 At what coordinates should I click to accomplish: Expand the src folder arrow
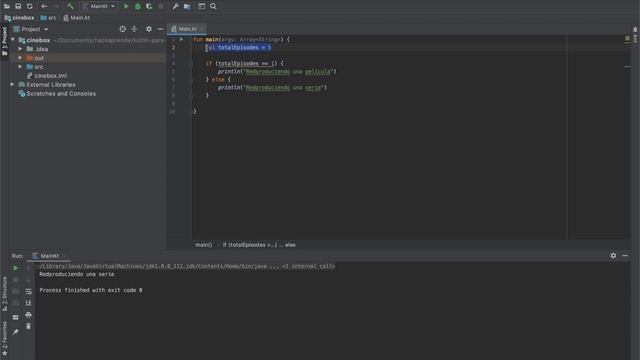pos(20,67)
